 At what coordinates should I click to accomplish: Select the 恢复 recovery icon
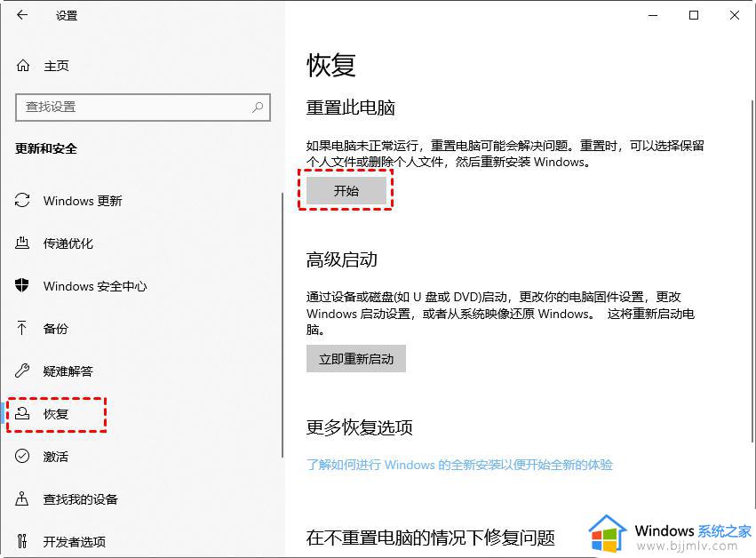click(x=22, y=413)
